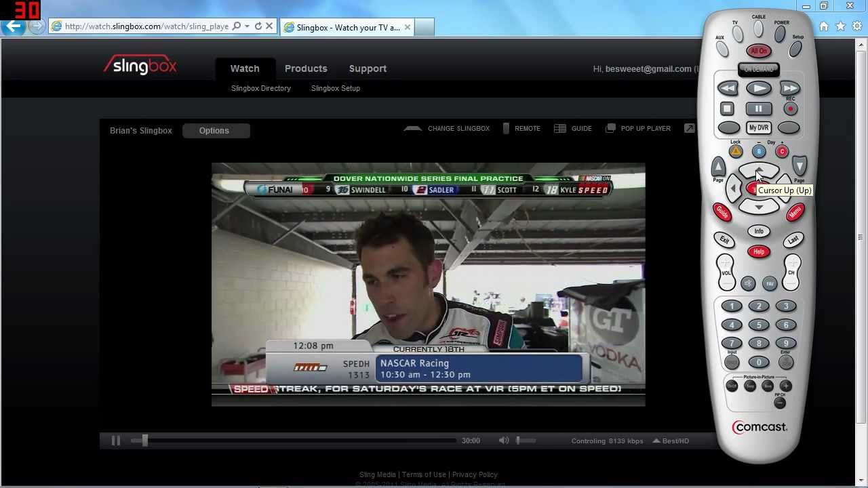
Task: Click the red C Day-plus button
Action: (782, 151)
